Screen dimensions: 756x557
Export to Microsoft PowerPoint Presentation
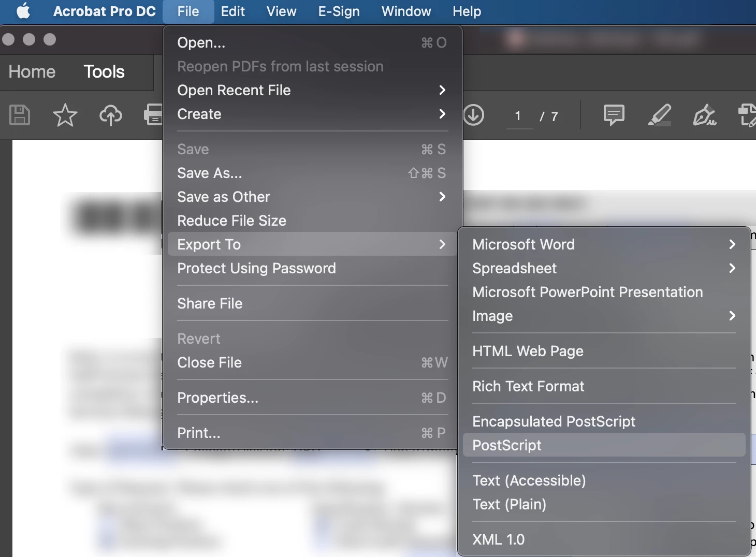pyautogui.click(x=604, y=292)
